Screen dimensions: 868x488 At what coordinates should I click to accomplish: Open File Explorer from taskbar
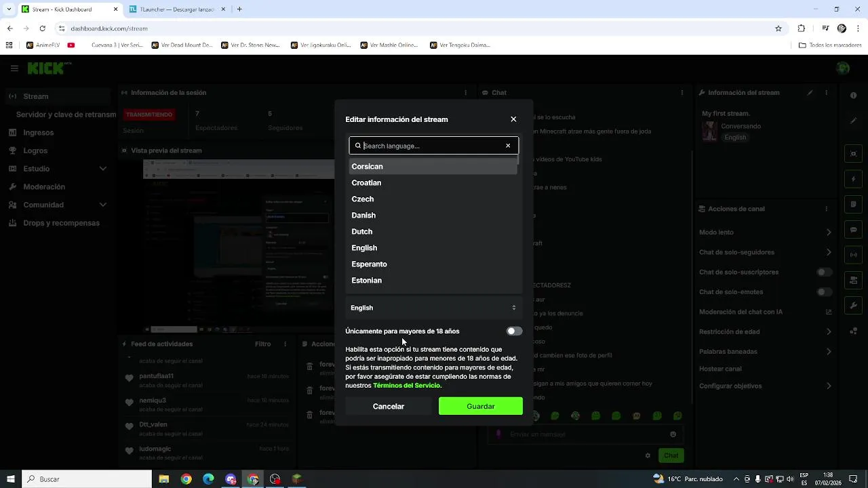coord(164,479)
